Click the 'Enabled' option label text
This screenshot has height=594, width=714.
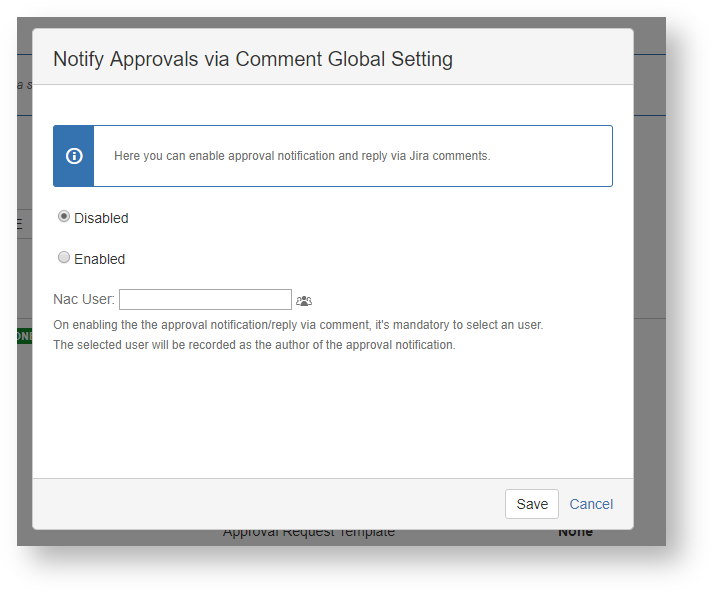(x=99, y=259)
